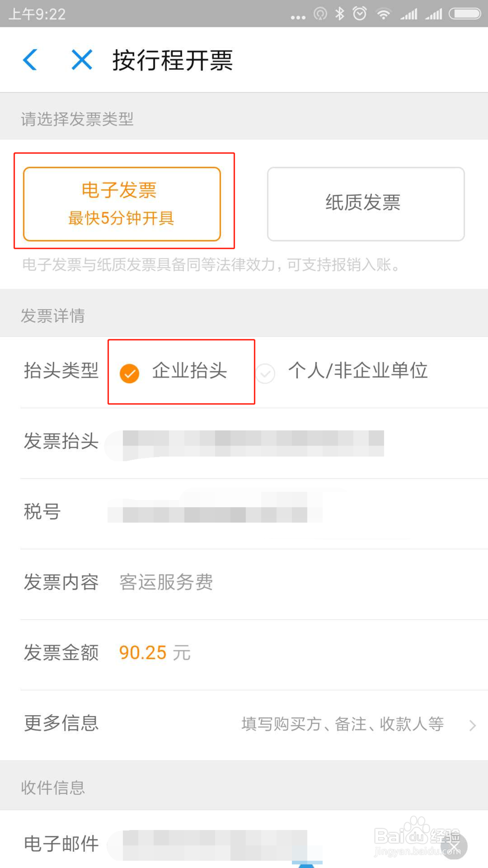
Task: Tap the alarm clock status icon
Action: point(360,14)
